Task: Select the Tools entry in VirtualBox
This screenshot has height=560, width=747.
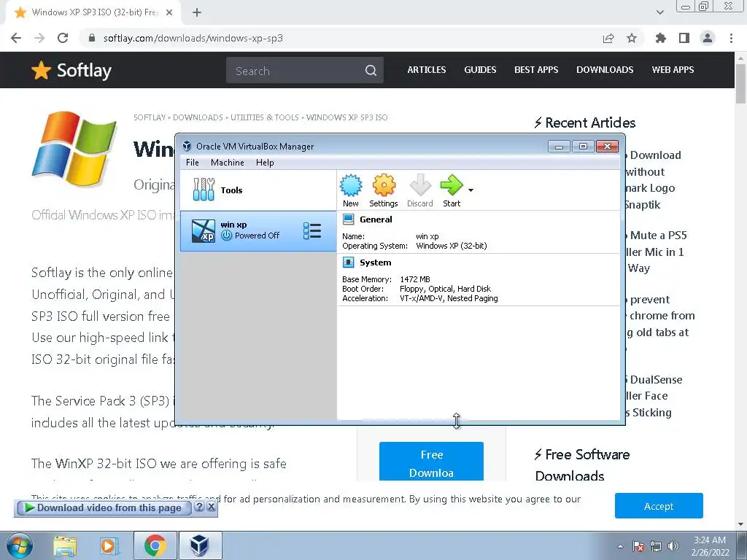Action: click(258, 190)
